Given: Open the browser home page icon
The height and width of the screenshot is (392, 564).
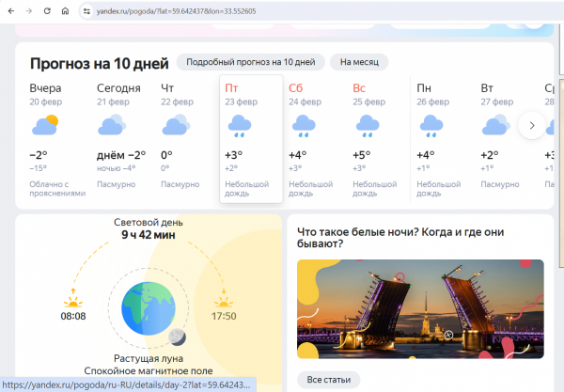Looking at the screenshot, I should 64,11.
